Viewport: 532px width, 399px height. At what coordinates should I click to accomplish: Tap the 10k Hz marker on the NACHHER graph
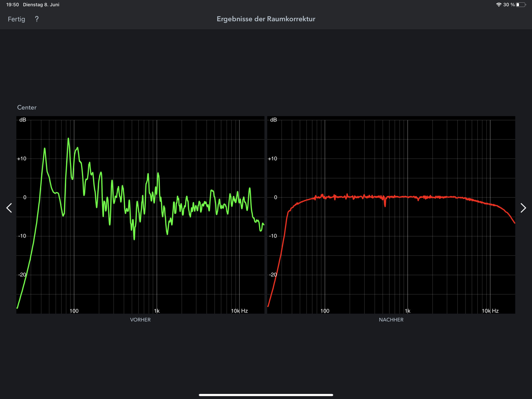[x=490, y=311]
